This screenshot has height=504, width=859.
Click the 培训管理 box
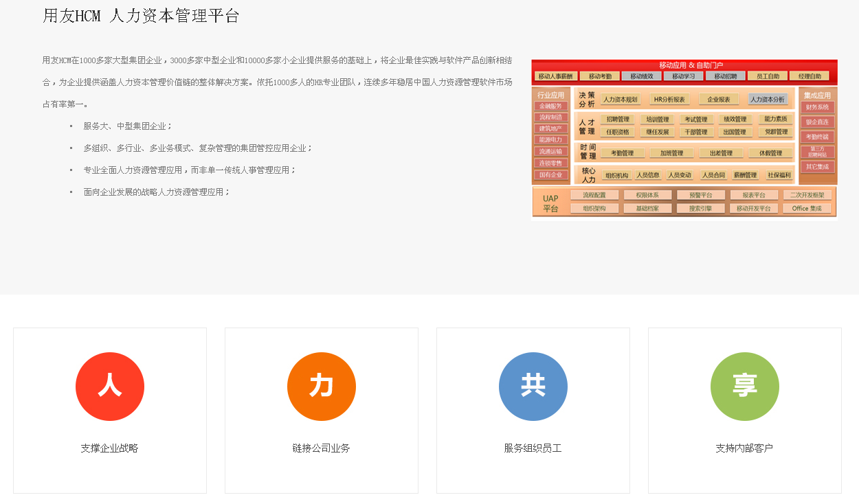658,119
